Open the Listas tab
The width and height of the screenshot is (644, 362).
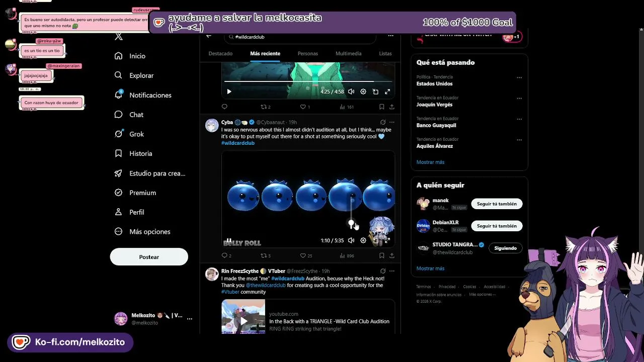(385, 53)
